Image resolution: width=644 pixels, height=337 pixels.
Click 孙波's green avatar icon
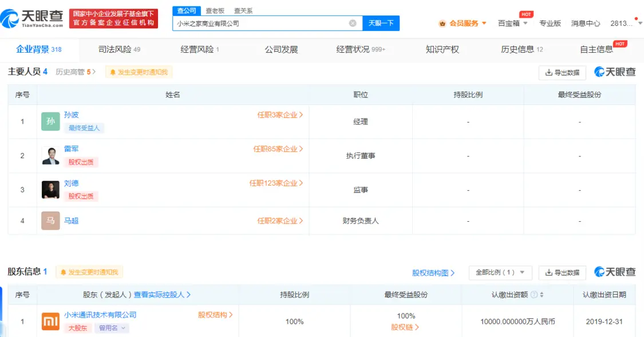tap(50, 122)
